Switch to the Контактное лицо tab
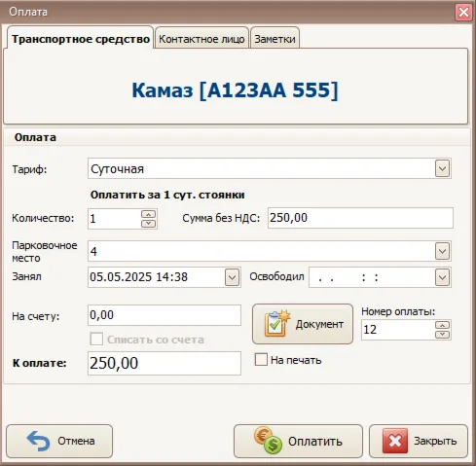Image resolution: width=476 pixels, height=466 pixels. 201,38
